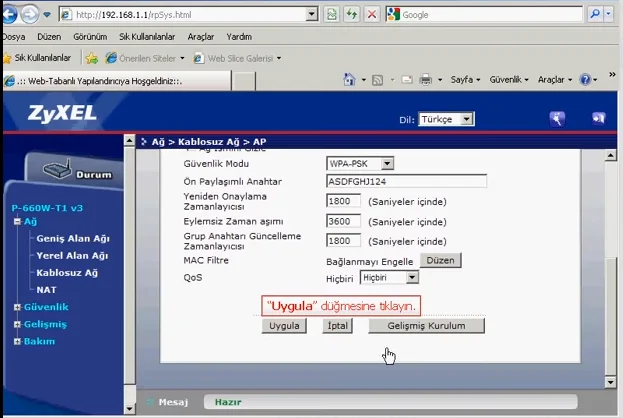Viewport: 623px width, 418px height.
Task: Click the Uygula button
Action: [x=284, y=326]
